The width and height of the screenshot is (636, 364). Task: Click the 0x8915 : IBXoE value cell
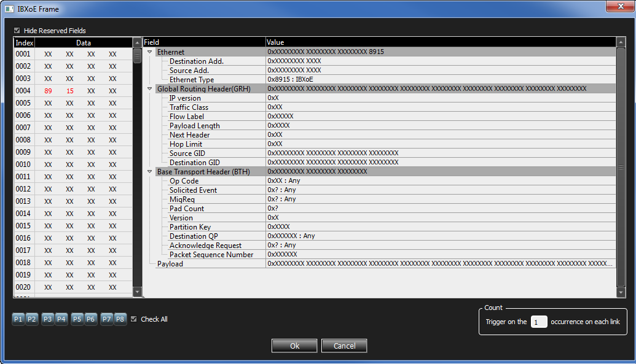click(441, 79)
